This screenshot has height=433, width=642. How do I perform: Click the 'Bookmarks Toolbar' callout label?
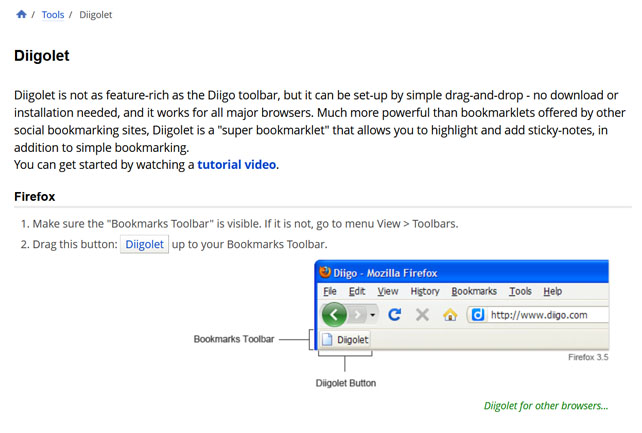click(234, 339)
